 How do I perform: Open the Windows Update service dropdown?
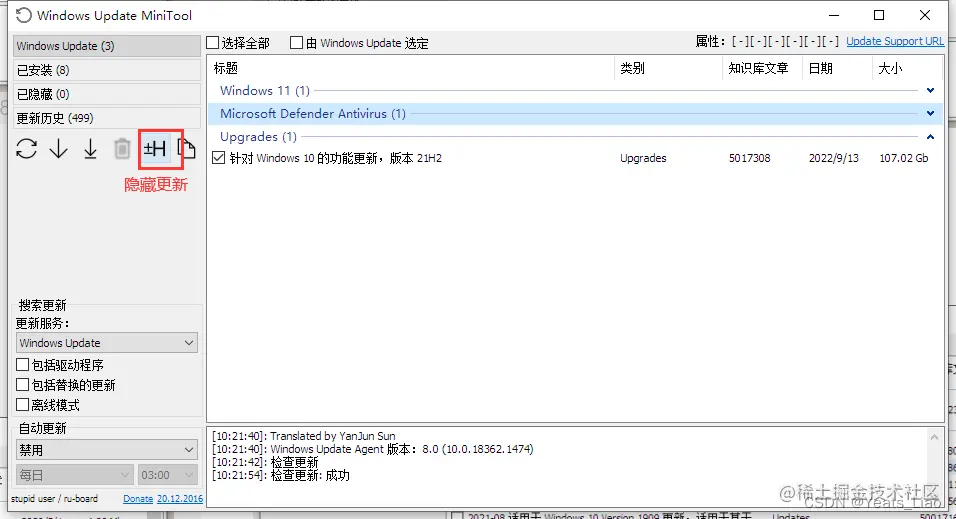(107, 343)
